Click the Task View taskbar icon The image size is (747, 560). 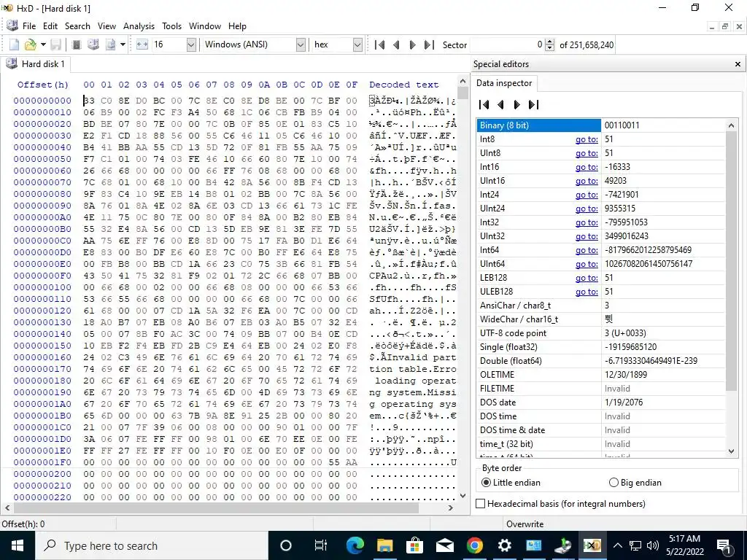click(321, 545)
